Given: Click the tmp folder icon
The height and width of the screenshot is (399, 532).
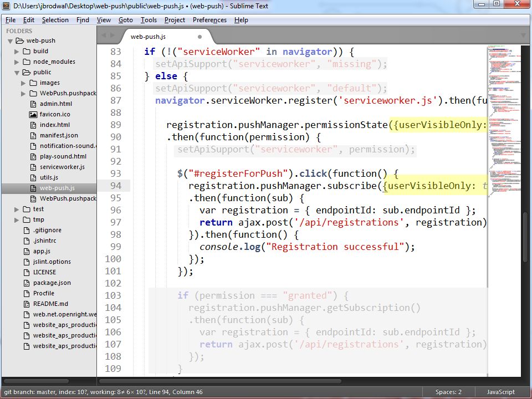Looking at the screenshot, I should coord(27,220).
